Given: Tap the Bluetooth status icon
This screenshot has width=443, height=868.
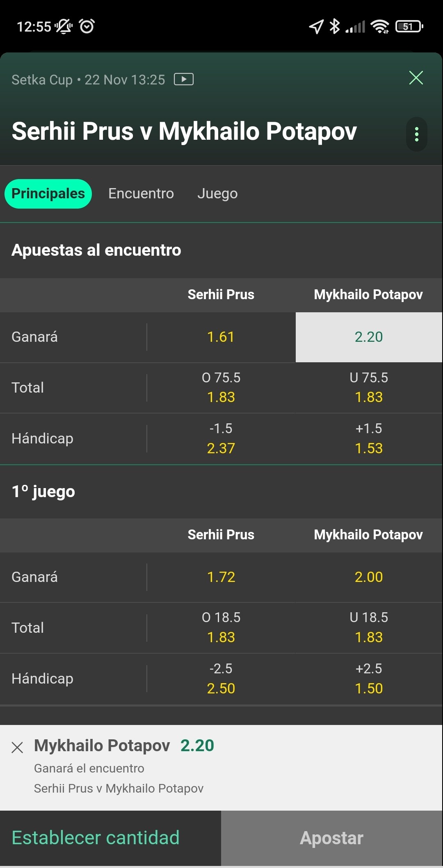Looking at the screenshot, I should pyautogui.click(x=335, y=27).
